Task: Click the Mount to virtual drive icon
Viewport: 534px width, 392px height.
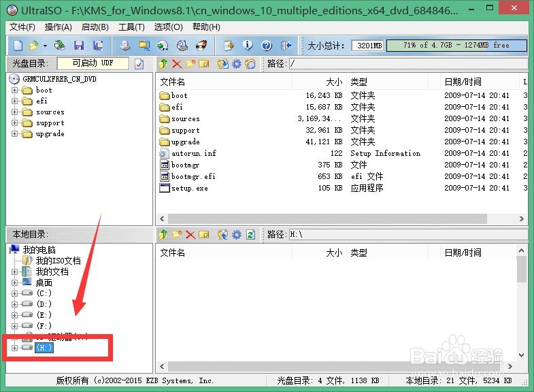Action: (163, 46)
